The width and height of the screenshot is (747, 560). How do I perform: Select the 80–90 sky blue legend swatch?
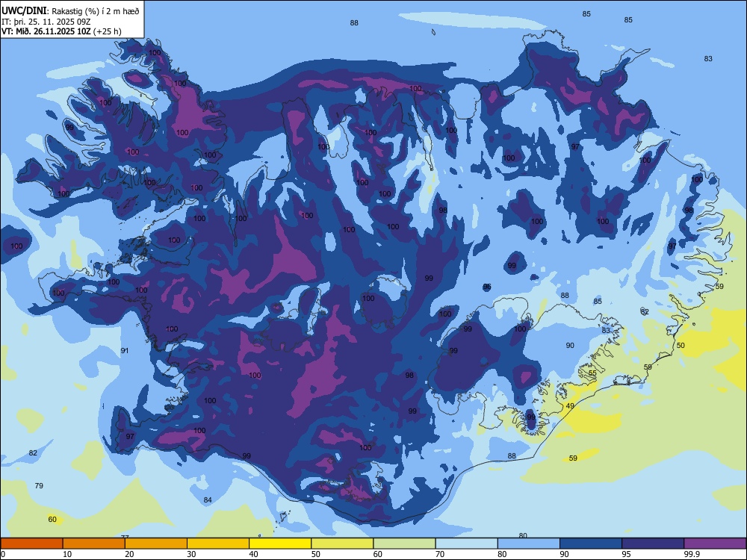coord(529,544)
